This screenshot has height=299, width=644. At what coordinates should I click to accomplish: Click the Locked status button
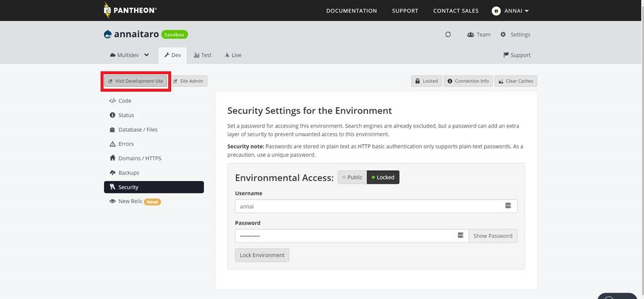(x=426, y=81)
